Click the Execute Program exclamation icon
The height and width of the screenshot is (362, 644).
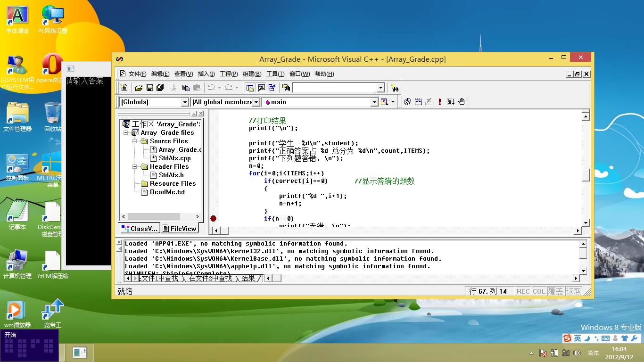pos(440,102)
